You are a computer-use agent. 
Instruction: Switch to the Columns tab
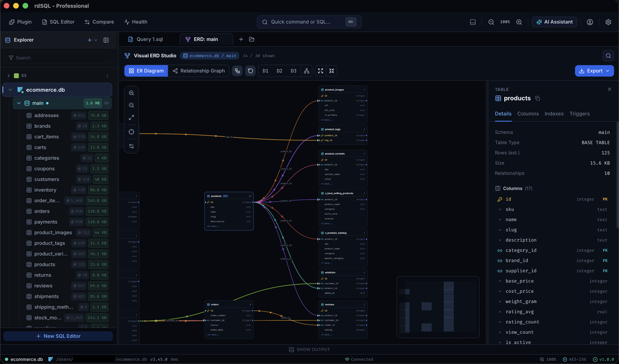pos(528,114)
